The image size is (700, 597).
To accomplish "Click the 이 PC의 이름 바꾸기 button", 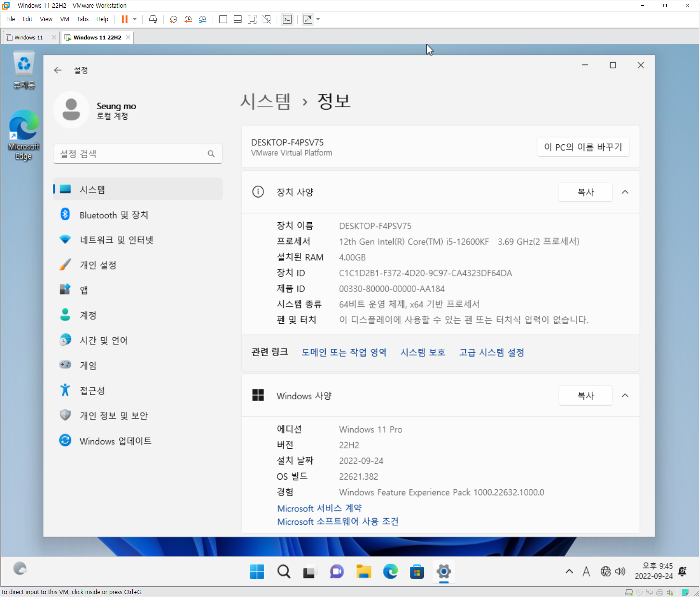I will (x=583, y=147).
